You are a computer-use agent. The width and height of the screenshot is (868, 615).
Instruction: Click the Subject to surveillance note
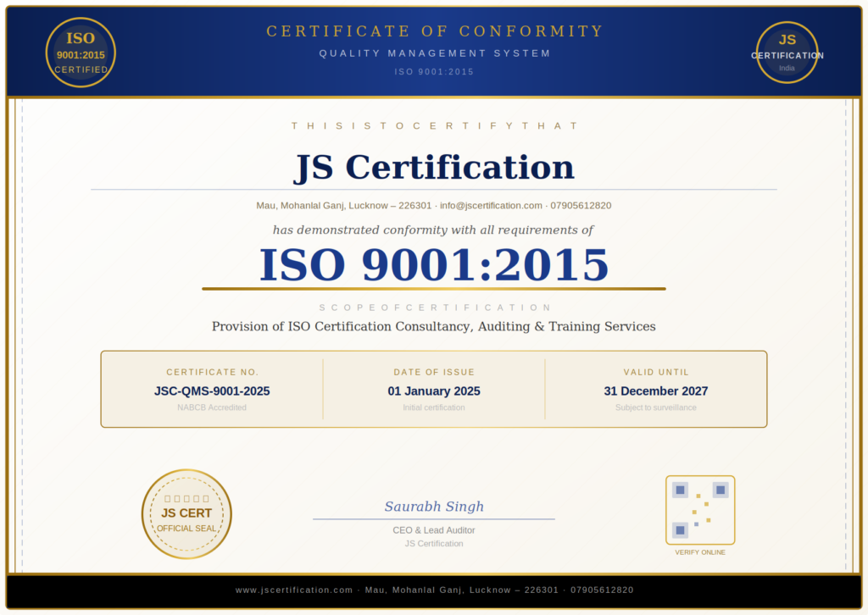(656, 407)
